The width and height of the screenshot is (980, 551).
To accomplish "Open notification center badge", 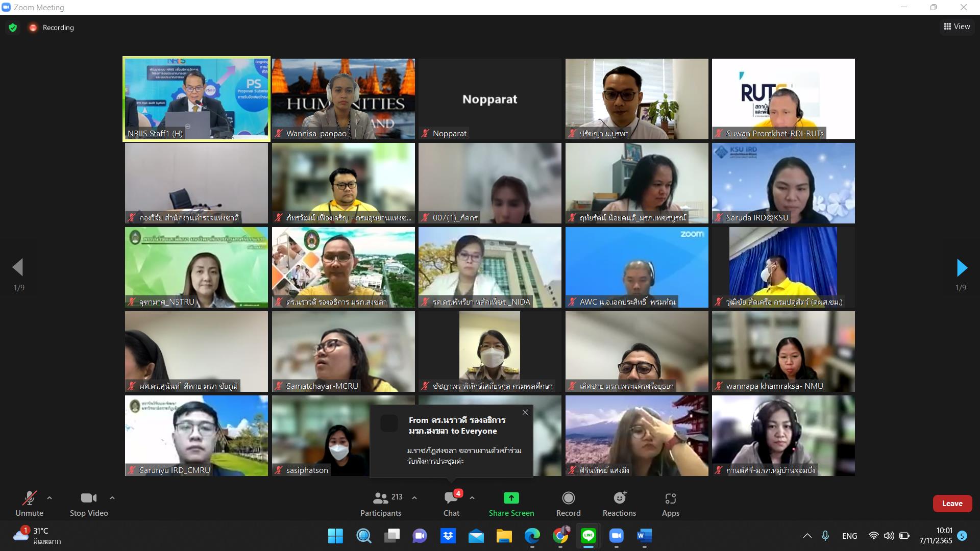I will point(962,536).
